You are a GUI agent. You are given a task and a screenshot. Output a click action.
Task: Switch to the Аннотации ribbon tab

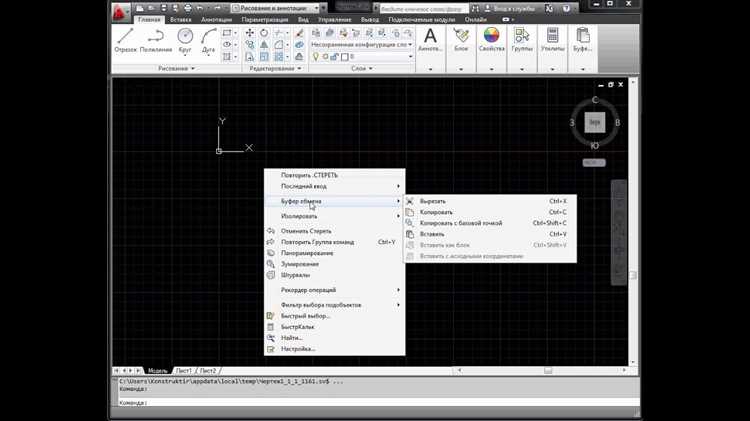click(217, 19)
